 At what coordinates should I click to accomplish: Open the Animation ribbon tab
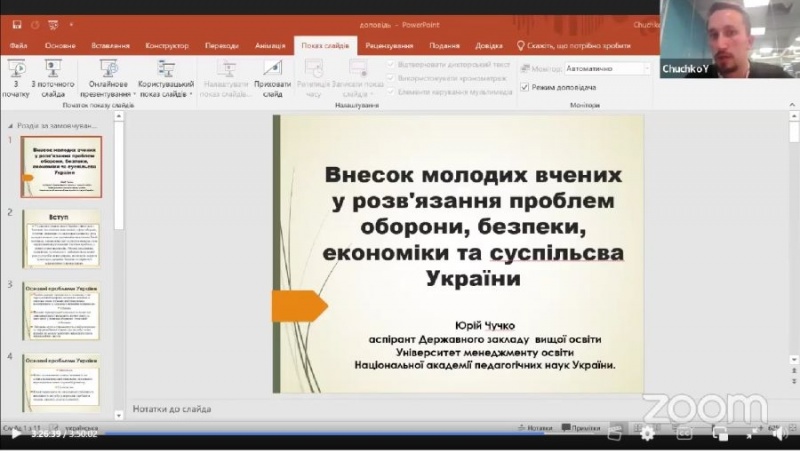[269, 46]
